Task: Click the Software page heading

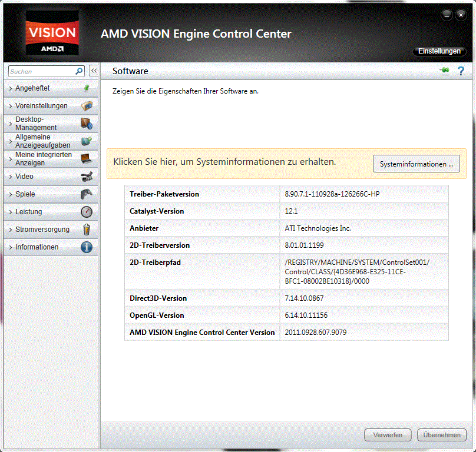Action: click(130, 71)
